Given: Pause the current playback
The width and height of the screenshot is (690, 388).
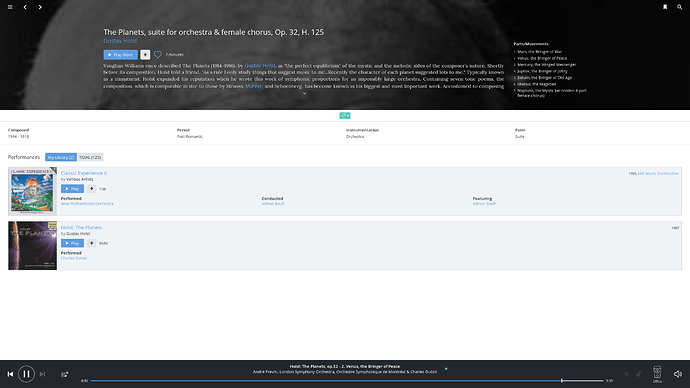Looking at the screenshot, I should coord(26,374).
